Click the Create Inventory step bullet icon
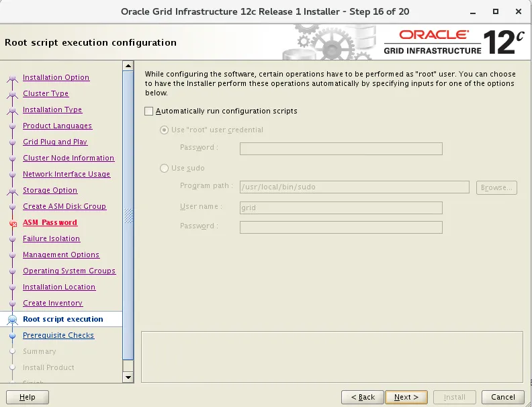This screenshot has width=532, height=407. click(x=13, y=303)
